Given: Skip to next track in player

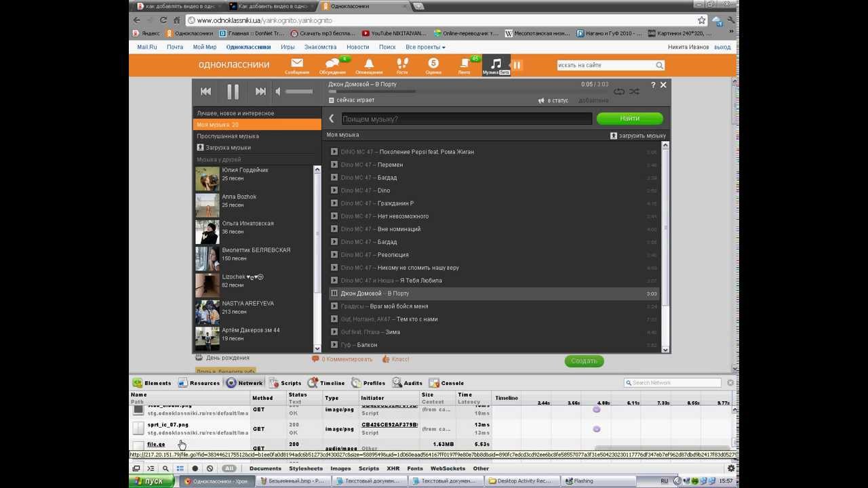Looking at the screenshot, I should tap(260, 91).
